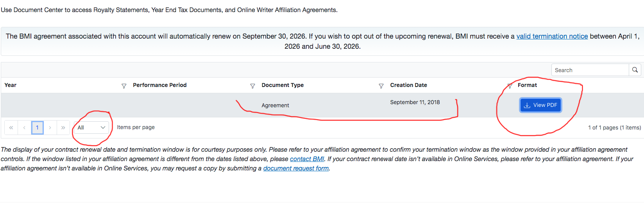Open the Year column filter
This screenshot has height=204, width=644.
(x=124, y=86)
